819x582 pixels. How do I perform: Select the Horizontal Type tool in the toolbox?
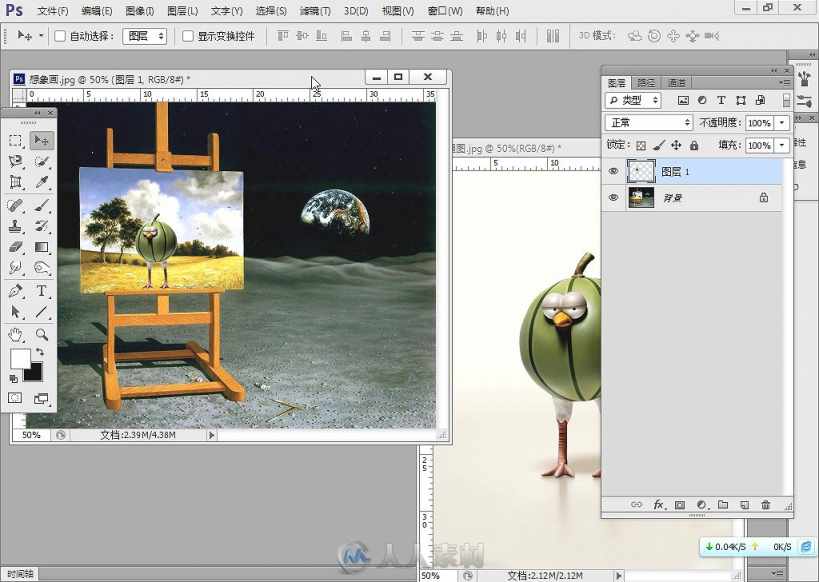click(41, 290)
